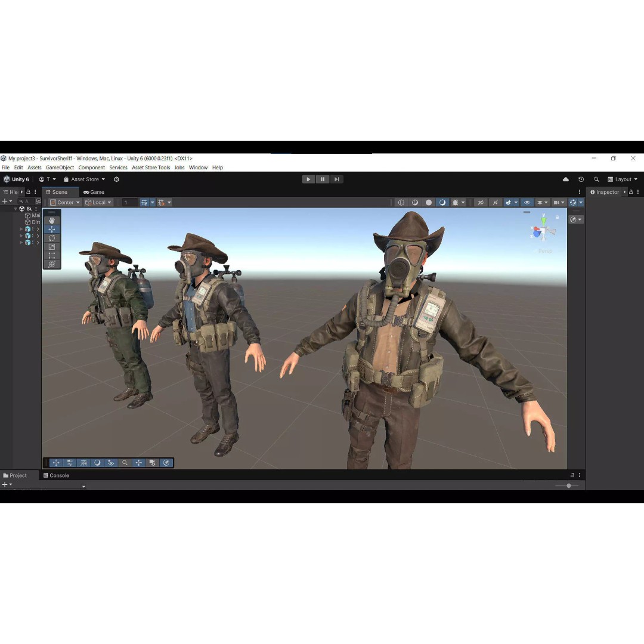The width and height of the screenshot is (644, 644).
Task: Lock the Hierarchy panel
Action: click(x=29, y=192)
